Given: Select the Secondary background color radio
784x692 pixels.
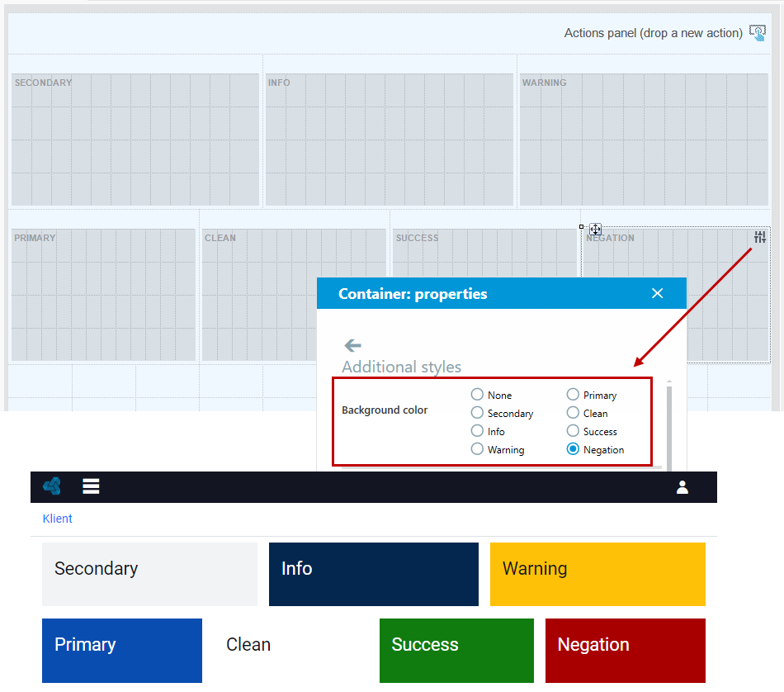Looking at the screenshot, I should coord(477,413).
